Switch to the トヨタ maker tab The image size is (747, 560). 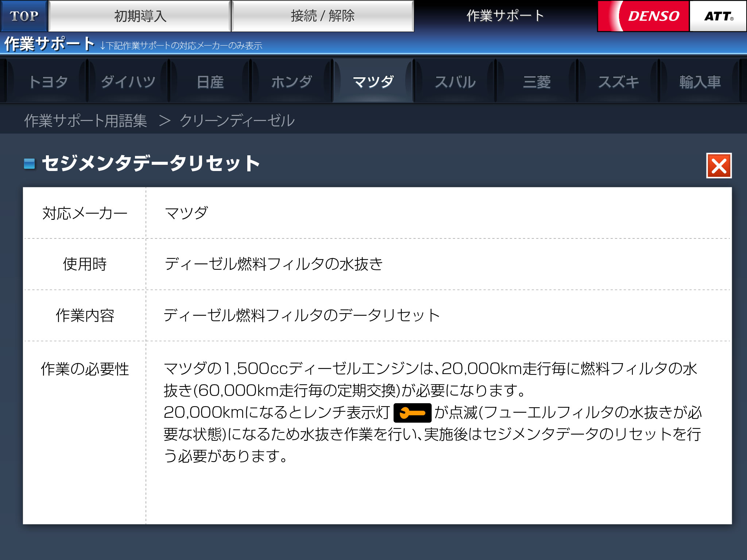point(48,82)
